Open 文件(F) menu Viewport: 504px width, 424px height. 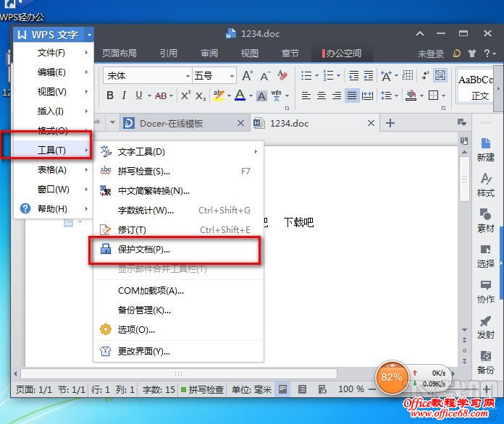(54, 53)
